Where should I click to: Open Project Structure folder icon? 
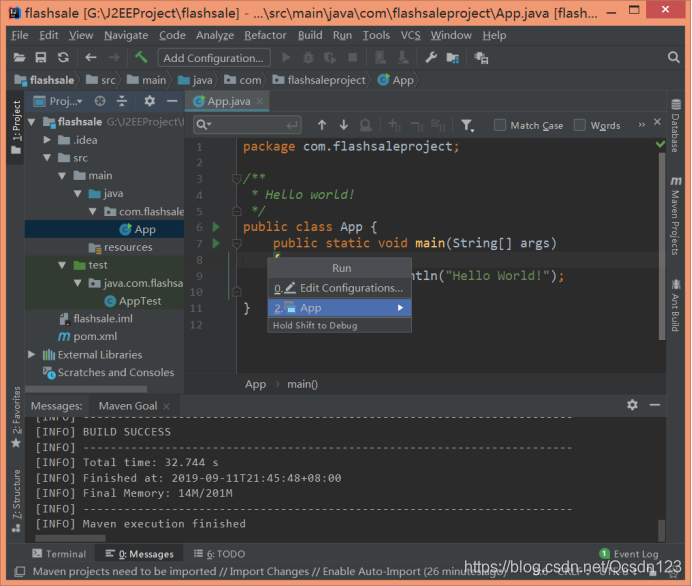[453, 58]
